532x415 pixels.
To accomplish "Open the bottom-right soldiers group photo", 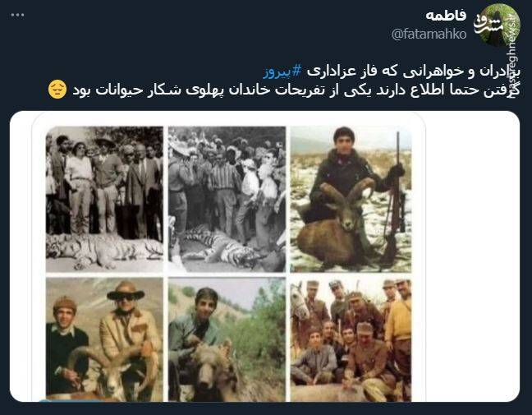I will pos(351,339).
